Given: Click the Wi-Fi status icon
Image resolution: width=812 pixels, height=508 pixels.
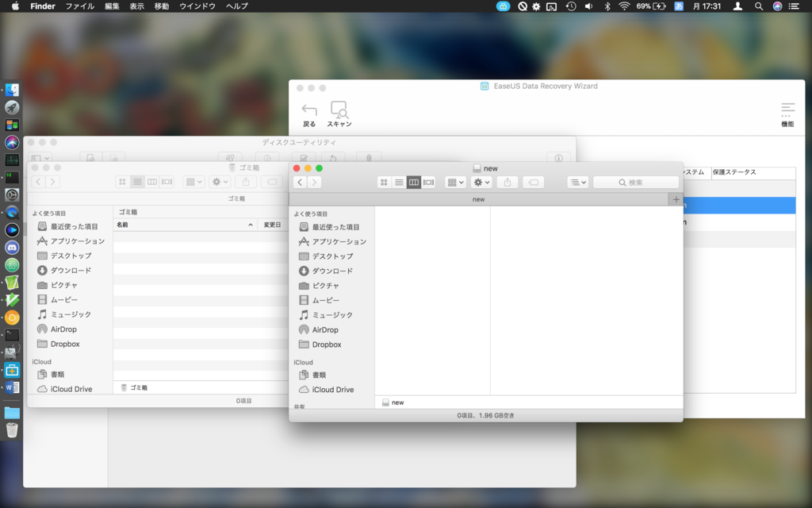Looking at the screenshot, I should click(624, 6).
